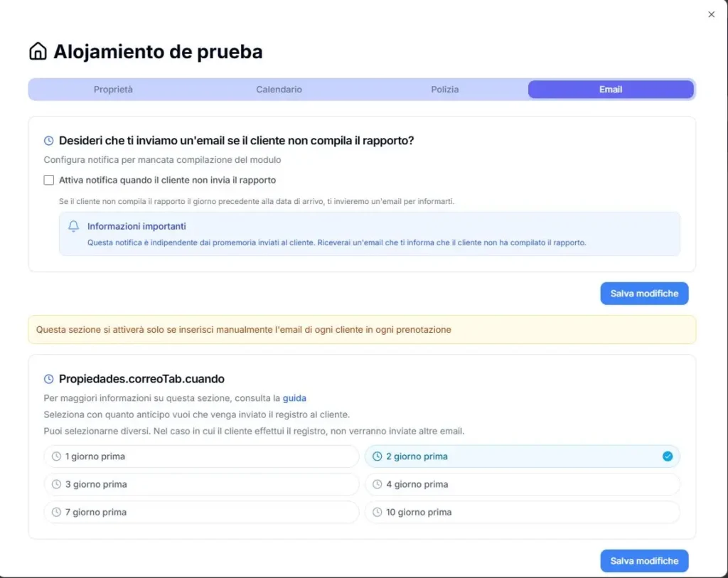Click the blue checkmark on '2 giorno prima'
This screenshot has height=578, width=728.
[667, 456]
